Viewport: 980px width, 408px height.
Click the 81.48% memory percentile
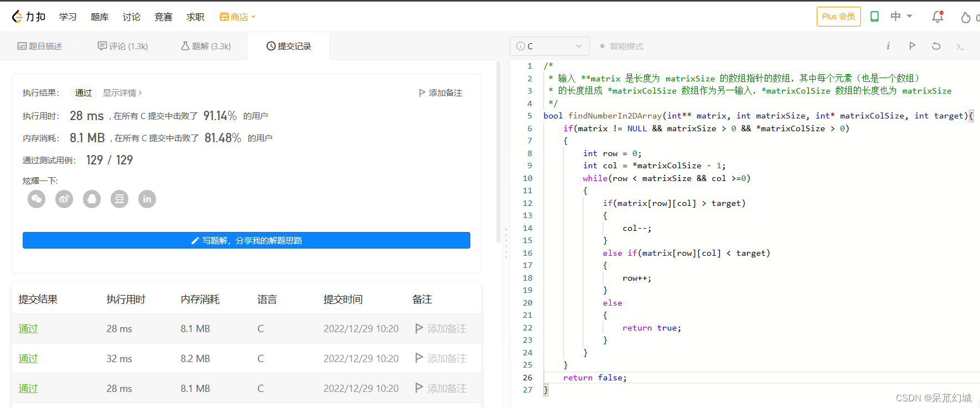(222, 138)
